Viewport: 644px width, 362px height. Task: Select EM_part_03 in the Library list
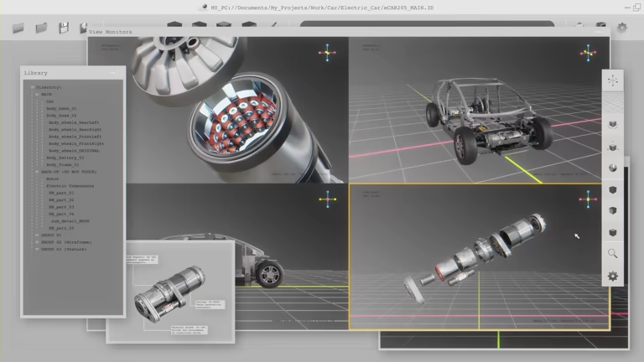click(x=61, y=206)
